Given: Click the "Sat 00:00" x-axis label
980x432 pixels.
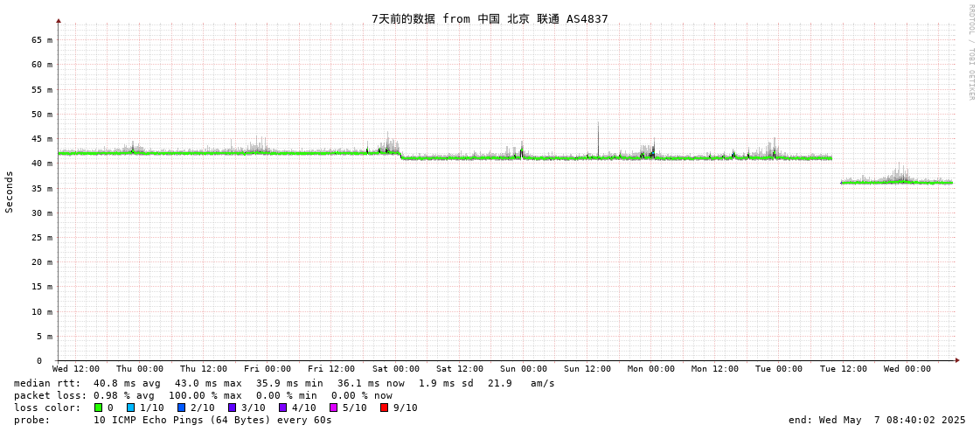Looking at the screenshot, I should click(396, 369).
